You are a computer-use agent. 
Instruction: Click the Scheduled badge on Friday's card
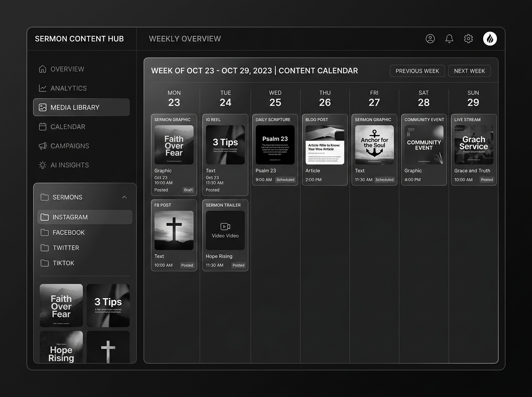click(x=384, y=180)
